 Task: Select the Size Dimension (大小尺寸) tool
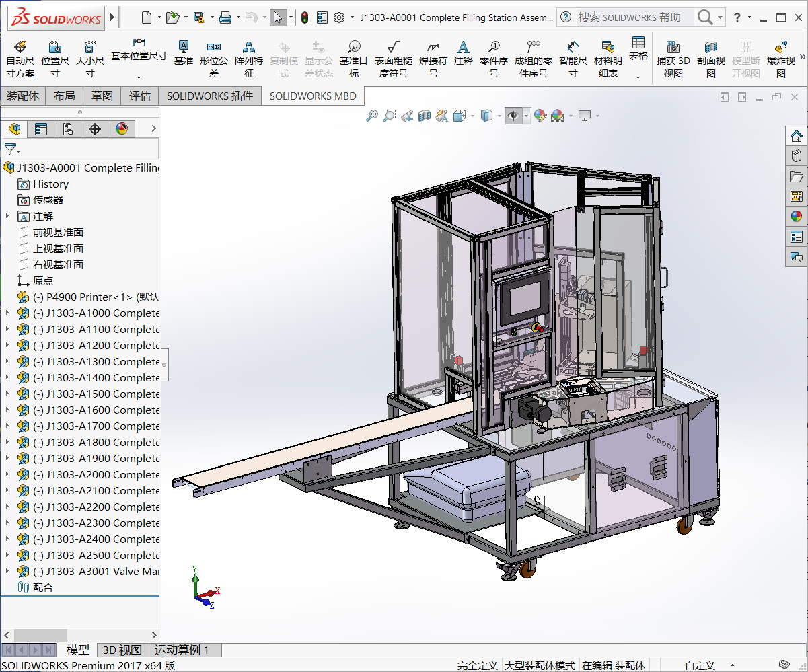[x=89, y=59]
